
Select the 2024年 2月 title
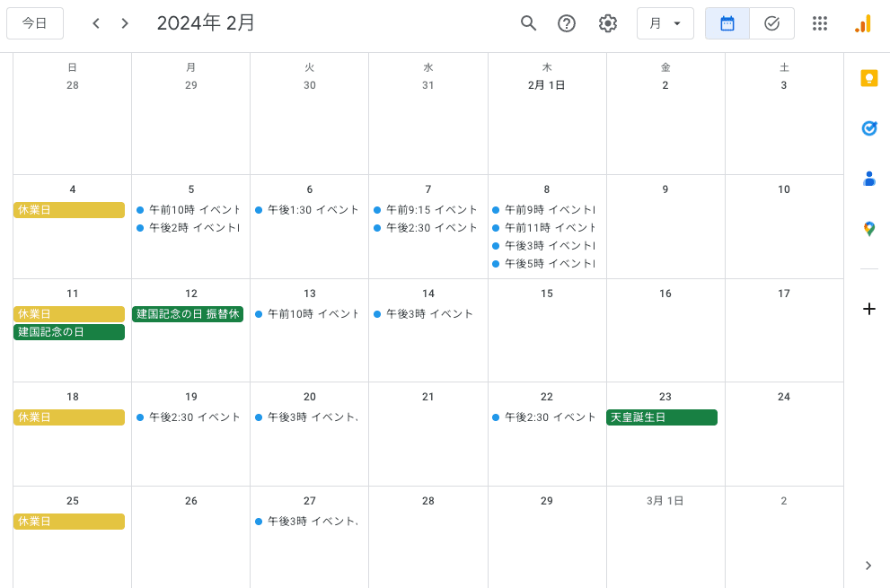click(206, 23)
